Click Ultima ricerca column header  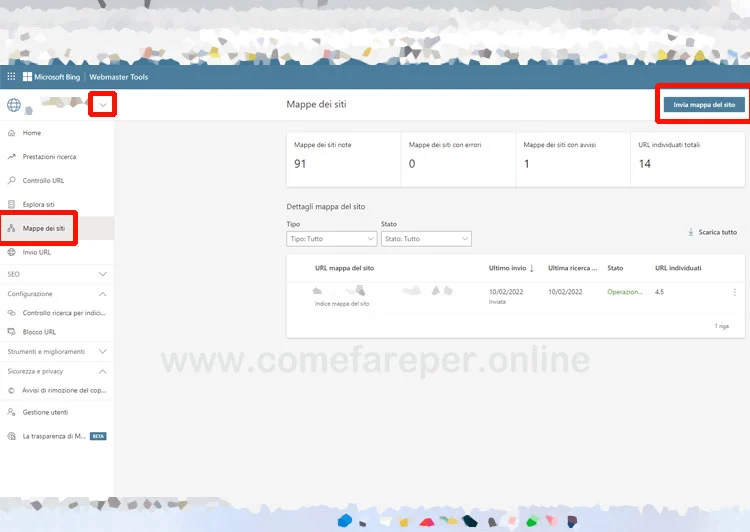573,268
